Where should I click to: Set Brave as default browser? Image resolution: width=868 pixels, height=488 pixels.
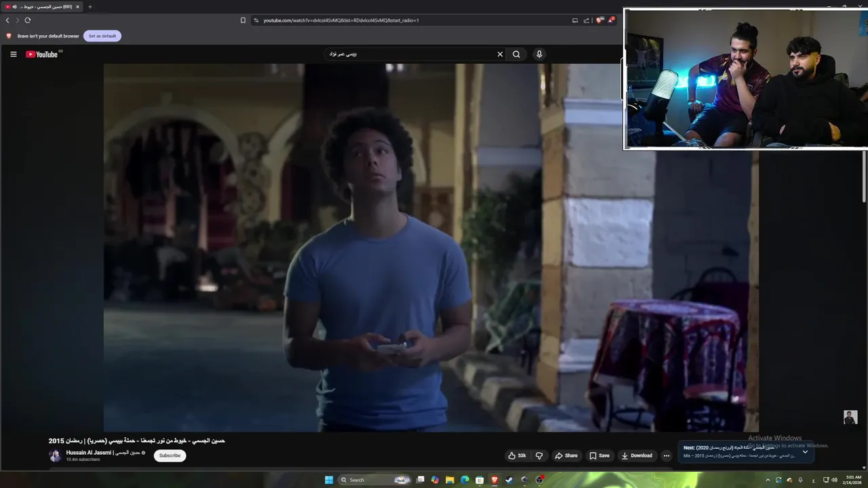tap(102, 36)
